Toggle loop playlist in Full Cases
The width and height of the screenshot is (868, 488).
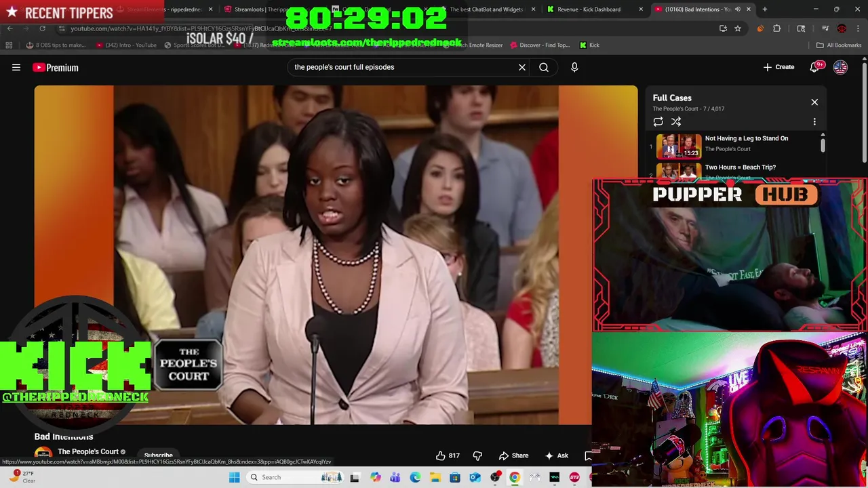[x=658, y=121]
